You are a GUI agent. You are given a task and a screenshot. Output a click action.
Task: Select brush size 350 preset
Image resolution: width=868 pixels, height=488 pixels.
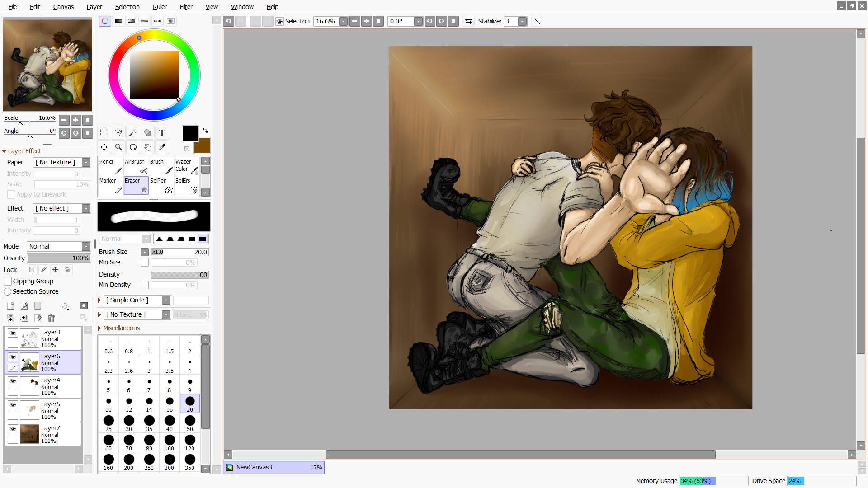(190, 462)
